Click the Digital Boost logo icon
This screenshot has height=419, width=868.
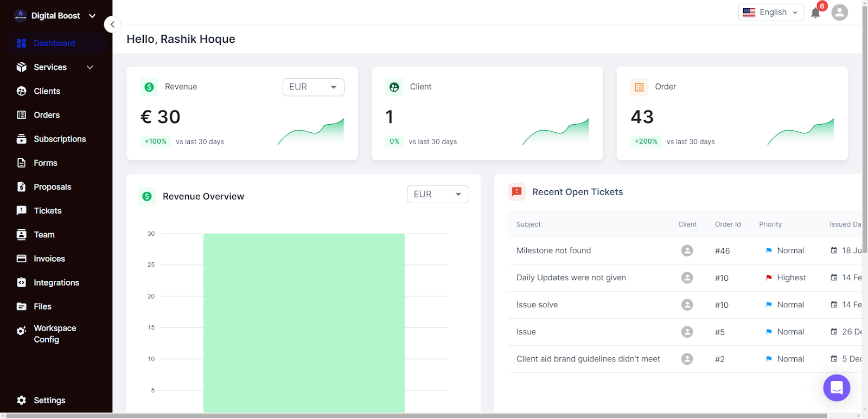(x=21, y=16)
